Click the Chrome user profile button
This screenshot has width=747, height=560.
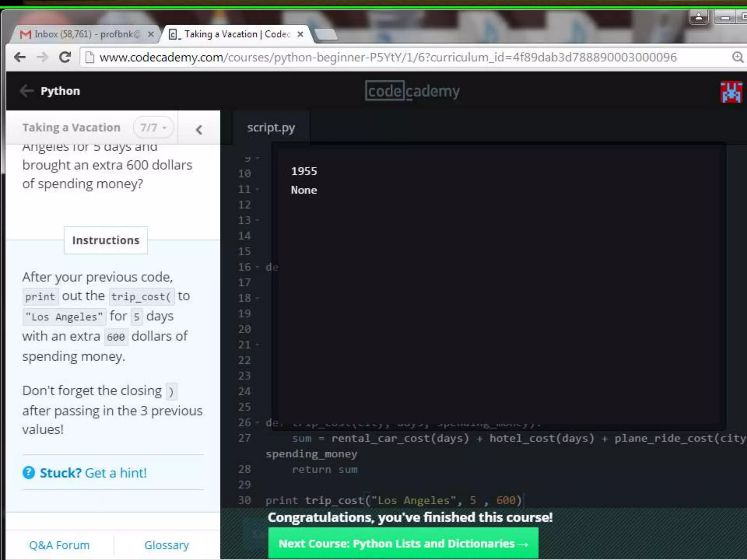698,17
